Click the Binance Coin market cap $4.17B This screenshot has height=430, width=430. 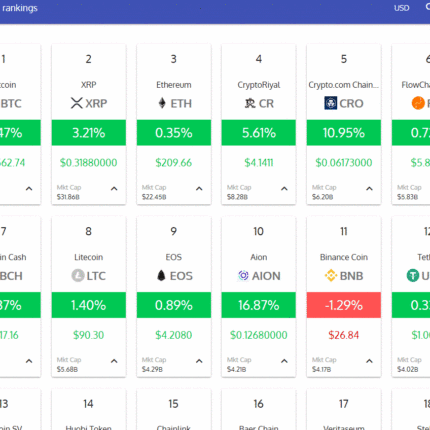point(322,369)
